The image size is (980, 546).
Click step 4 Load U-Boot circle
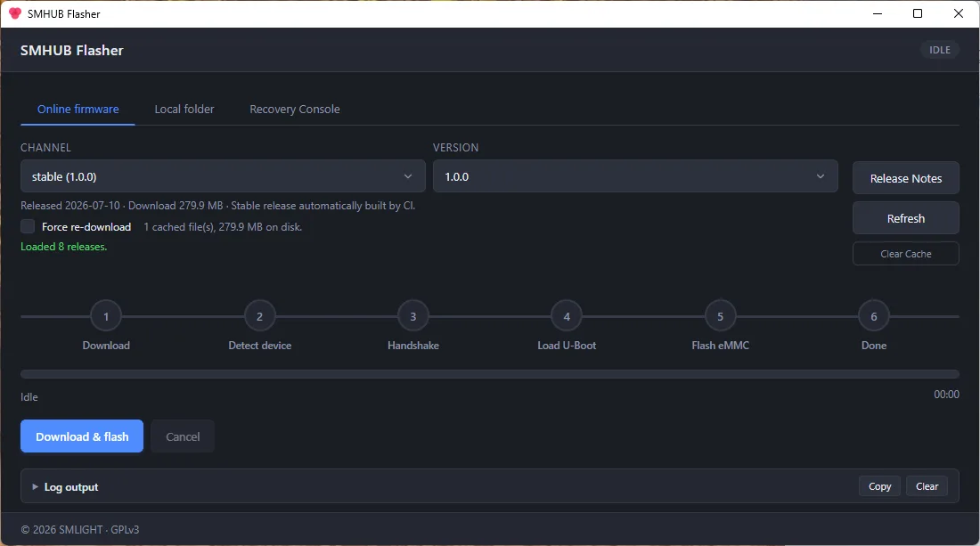pyautogui.click(x=567, y=316)
